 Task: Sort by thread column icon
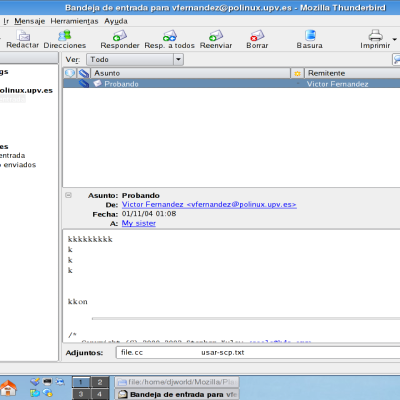click(70, 73)
